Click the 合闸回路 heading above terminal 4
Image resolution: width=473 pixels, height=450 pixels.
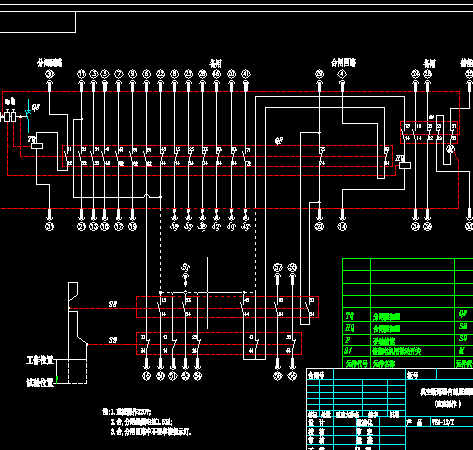point(343,62)
